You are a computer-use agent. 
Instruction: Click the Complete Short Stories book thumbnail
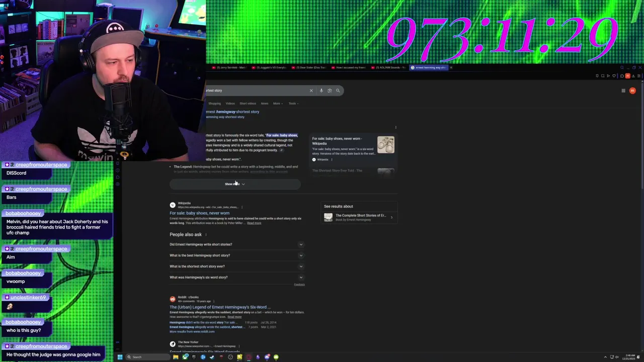coord(328,217)
